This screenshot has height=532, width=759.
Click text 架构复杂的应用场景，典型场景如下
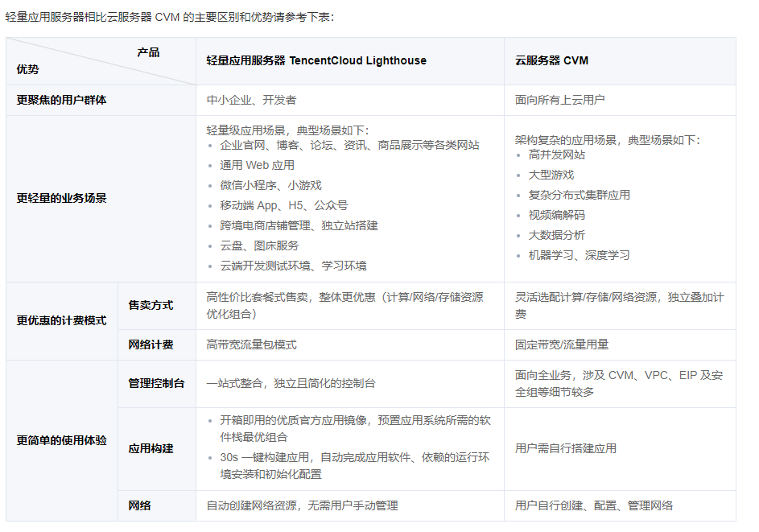pos(608,140)
